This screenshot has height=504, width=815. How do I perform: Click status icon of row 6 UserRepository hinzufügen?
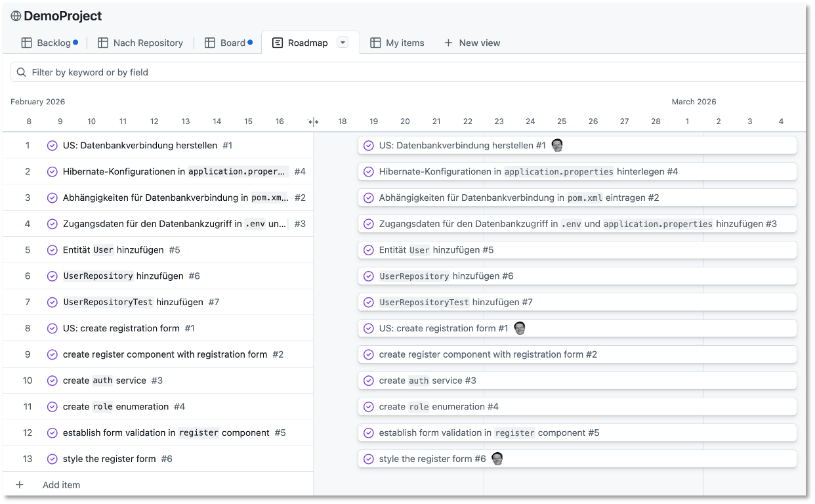click(x=52, y=276)
